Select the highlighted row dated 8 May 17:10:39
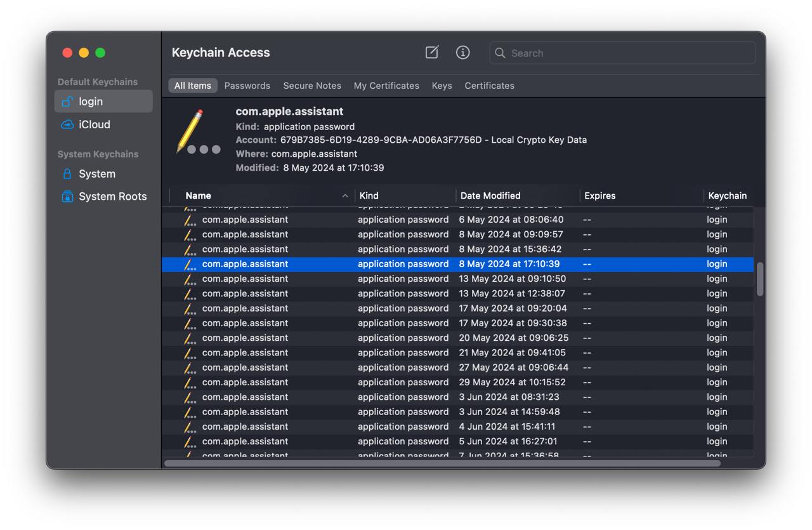 point(458,264)
